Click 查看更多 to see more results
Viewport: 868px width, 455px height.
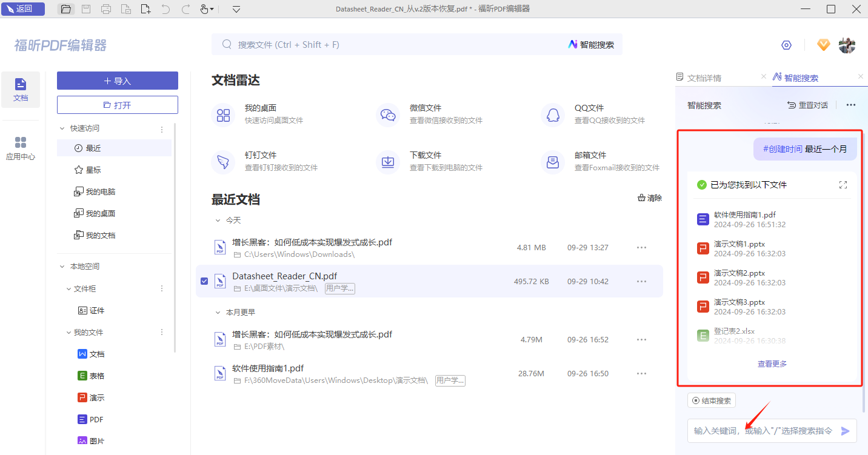(x=772, y=364)
